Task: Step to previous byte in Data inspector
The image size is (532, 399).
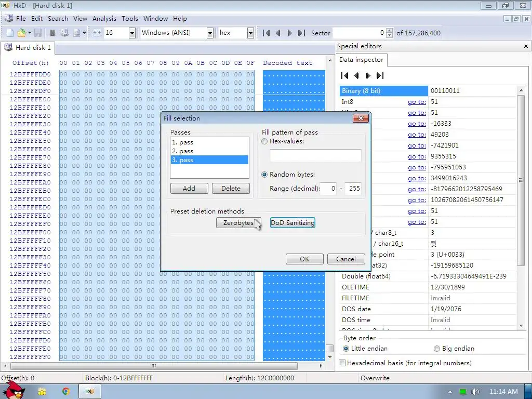Action: tap(356, 76)
